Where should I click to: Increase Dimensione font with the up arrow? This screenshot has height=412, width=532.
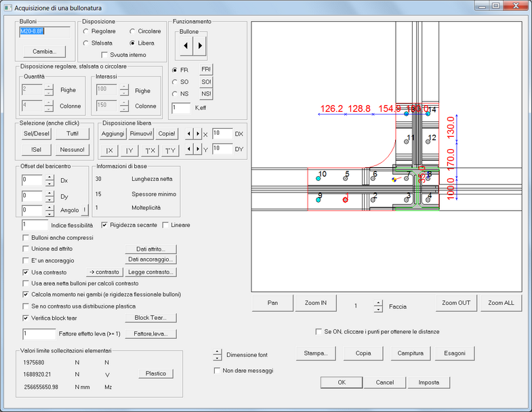tap(217, 351)
